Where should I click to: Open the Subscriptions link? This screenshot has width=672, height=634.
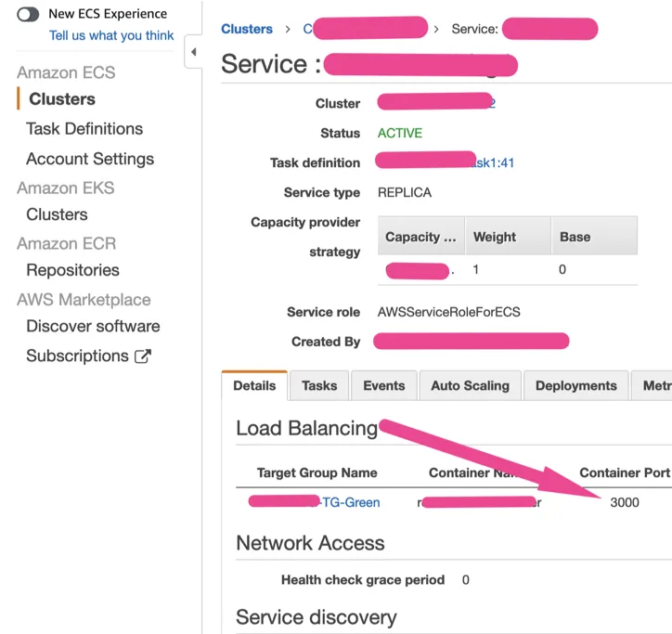pos(77,356)
